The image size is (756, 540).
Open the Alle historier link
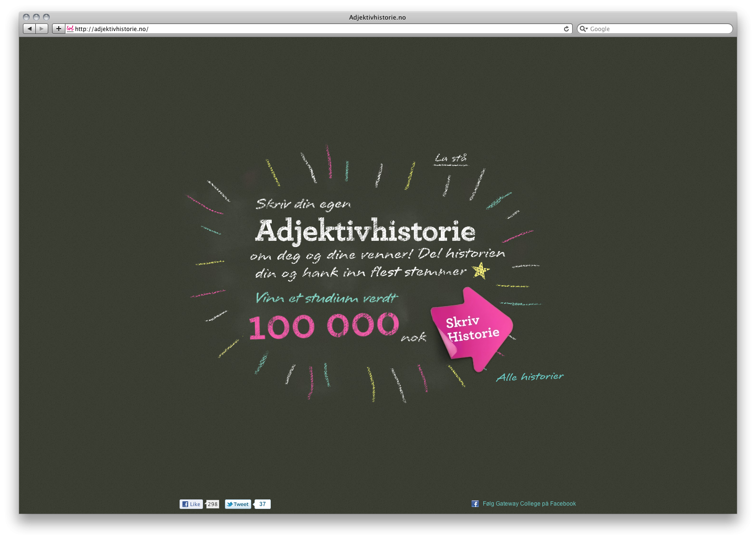(x=530, y=377)
